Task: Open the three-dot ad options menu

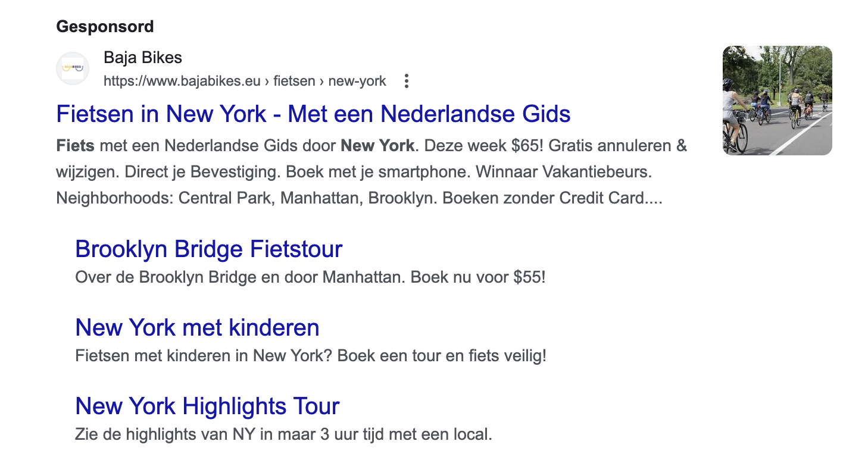Action: [407, 81]
